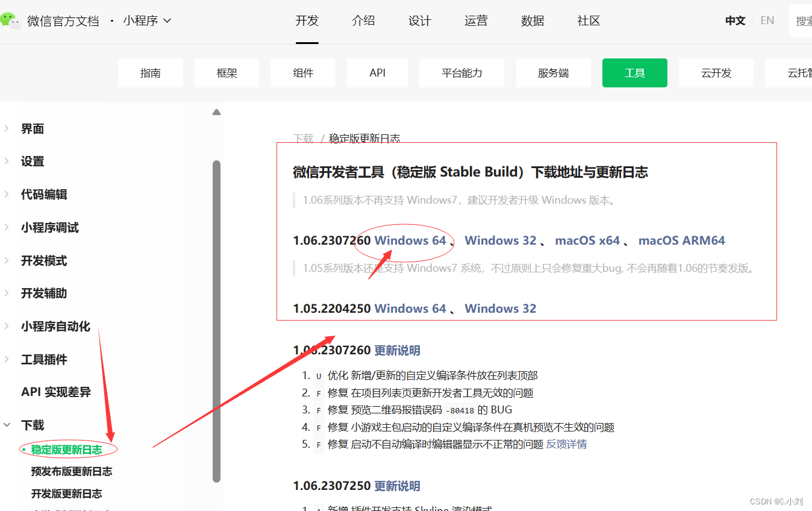Image resolution: width=812 pixels, height=511 pixels.
Task: Expand the 小程序自动化 sidebar section
Action: point(55,327)
